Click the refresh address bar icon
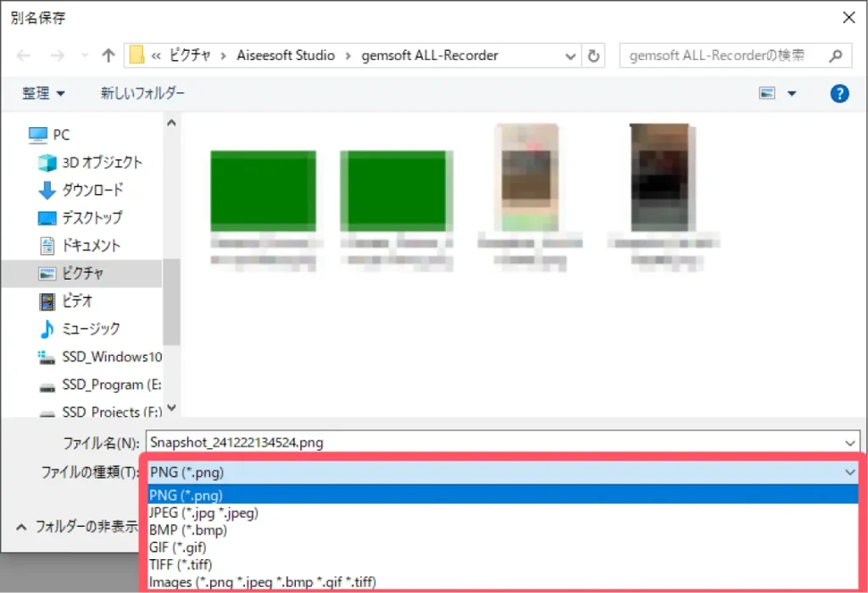Image resolution: width=868 pixels, height=593 pixels. coord(593,56)
